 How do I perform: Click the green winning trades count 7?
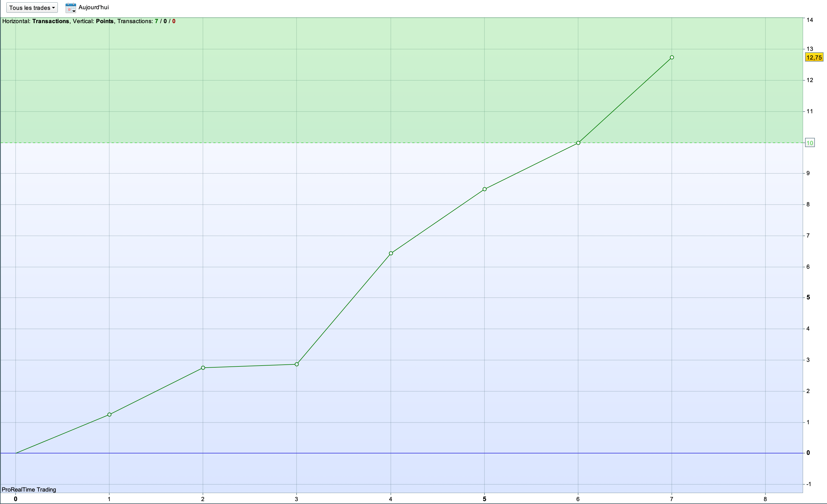tap(156, 21)
